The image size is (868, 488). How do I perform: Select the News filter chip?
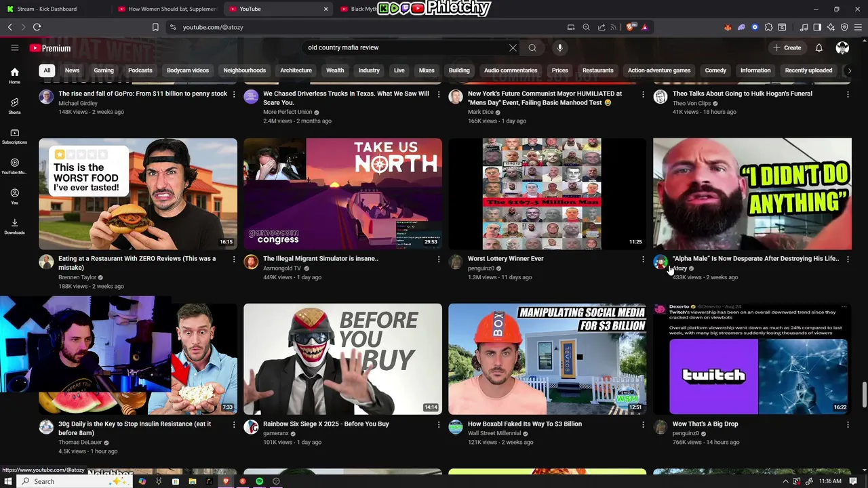[72, 70]
